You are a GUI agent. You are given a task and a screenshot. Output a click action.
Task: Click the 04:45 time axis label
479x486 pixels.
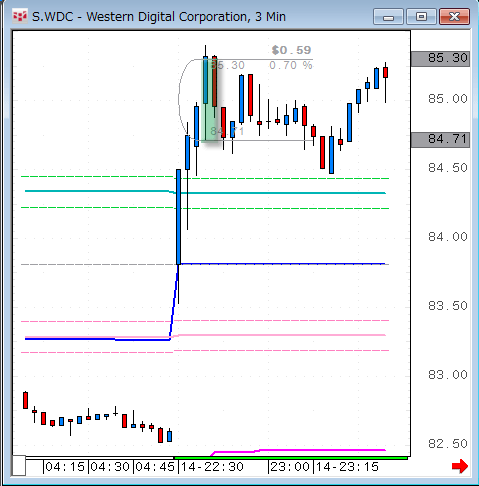(x=155, y=467)
